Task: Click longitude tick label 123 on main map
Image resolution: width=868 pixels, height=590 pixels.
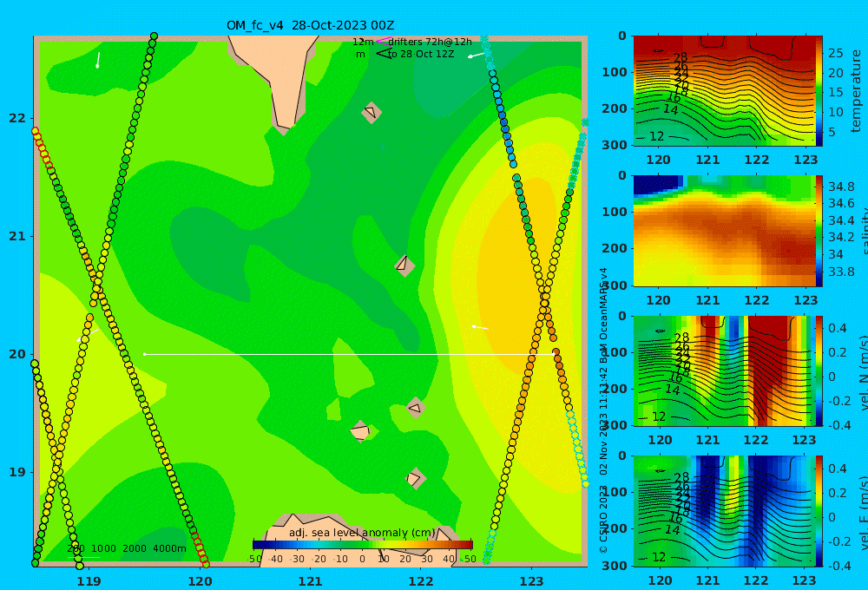Action: (x=532, y=581)
